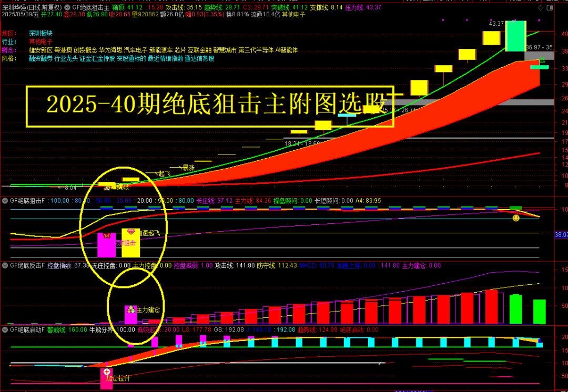Click the GF绝底启动F panel circle icon

5,330
